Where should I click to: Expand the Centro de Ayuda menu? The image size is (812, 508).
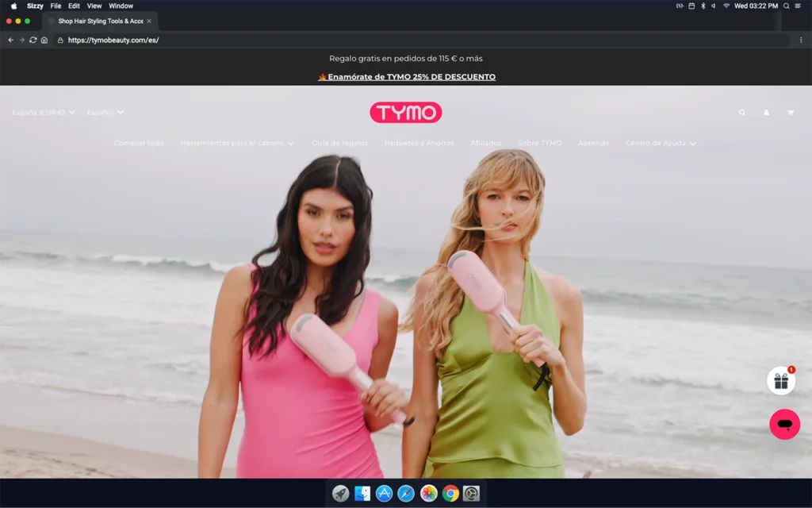[661, 144]
